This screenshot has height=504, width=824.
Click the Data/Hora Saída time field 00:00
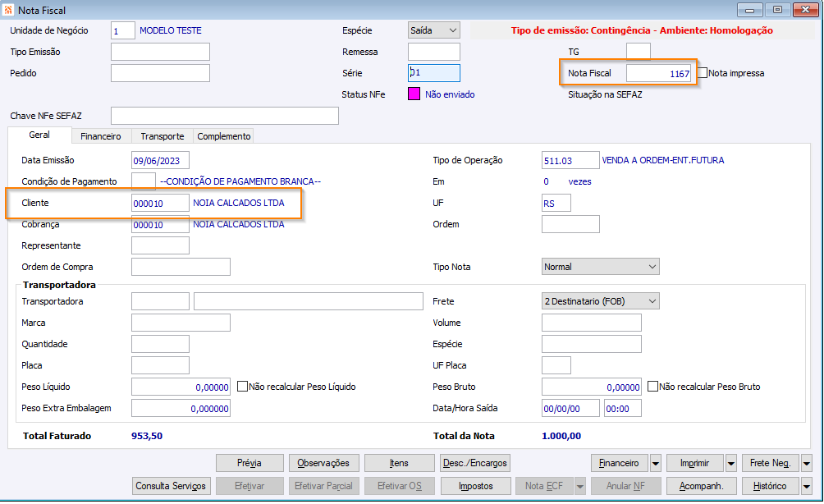[623, 408]
